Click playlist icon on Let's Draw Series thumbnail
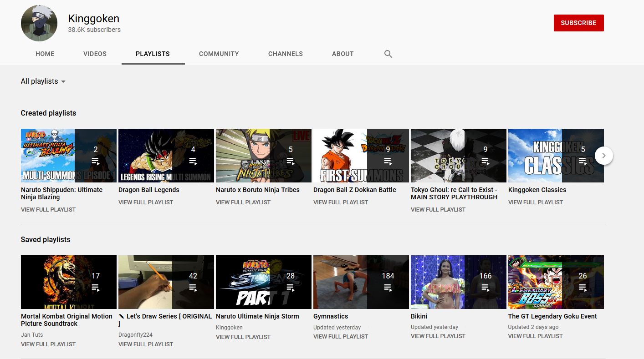 (193, 288)
